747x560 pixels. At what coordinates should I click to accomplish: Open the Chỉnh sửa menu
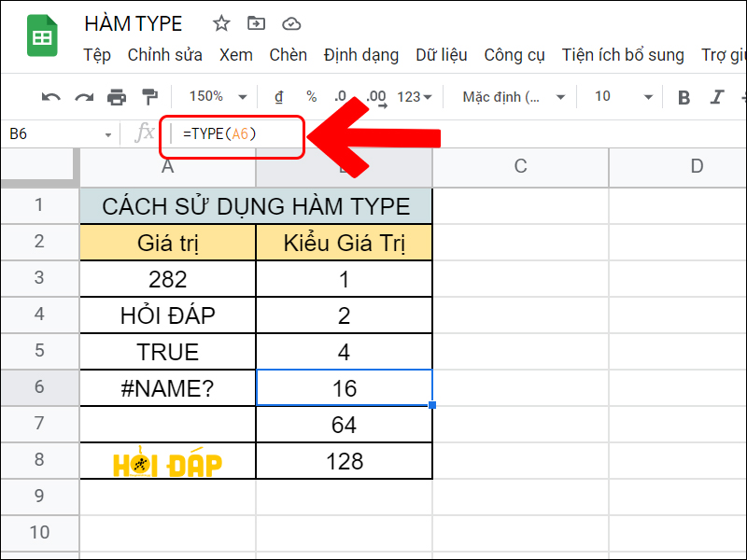(x=165, y=55)
